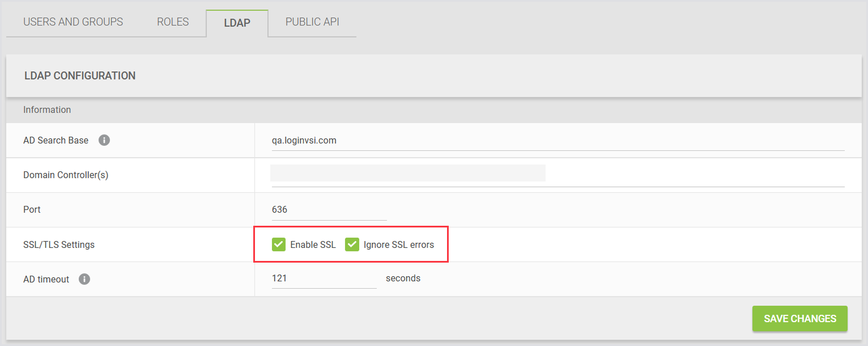Click the Domain Controller(s) row label
868x346 pixels.
pyautogui.click(x=66, y=175)
